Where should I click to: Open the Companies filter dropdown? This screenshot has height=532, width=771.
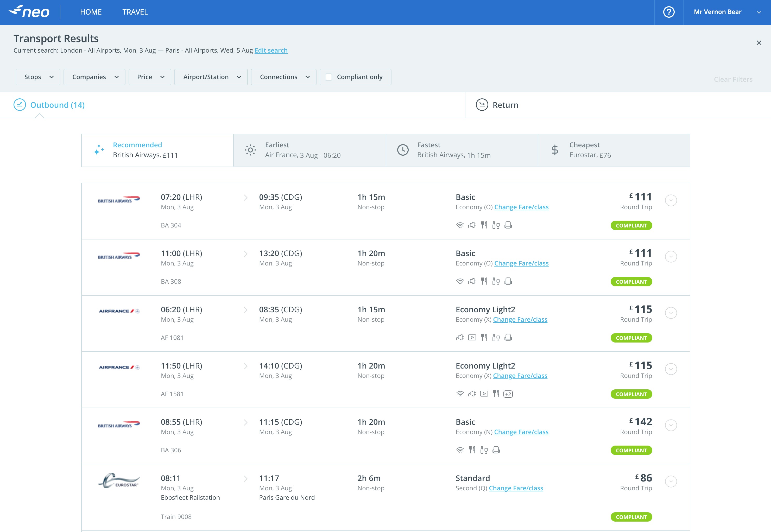[94, 77]
